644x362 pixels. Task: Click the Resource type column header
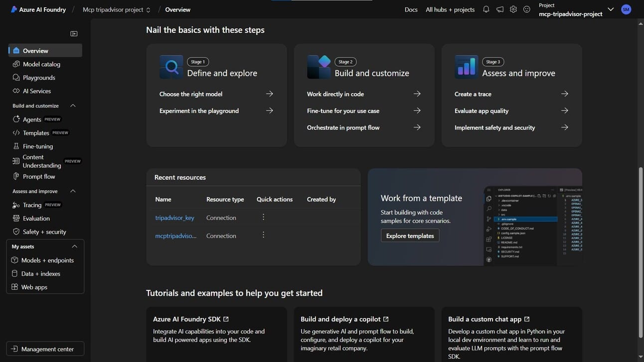coord(225,199)
